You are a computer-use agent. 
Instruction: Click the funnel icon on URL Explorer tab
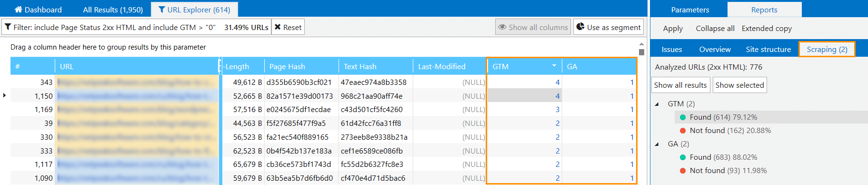click(x=161, y=10)
